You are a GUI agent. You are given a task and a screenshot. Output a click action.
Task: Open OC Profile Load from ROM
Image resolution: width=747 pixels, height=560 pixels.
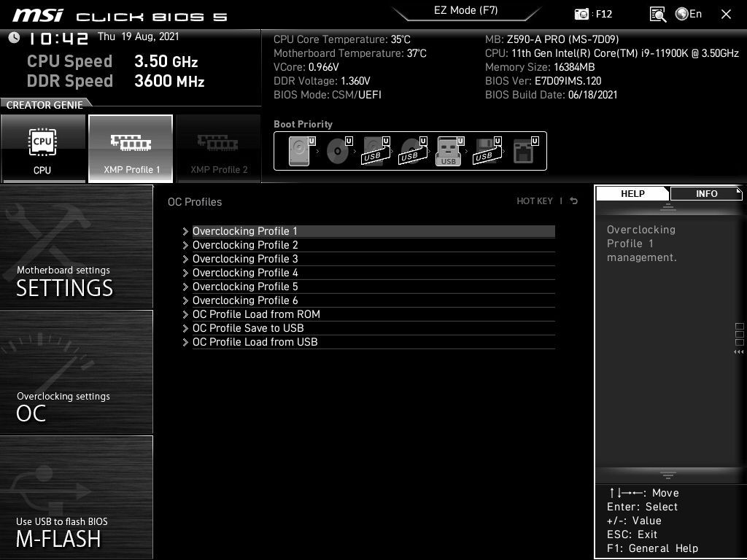tap(373, 314)
